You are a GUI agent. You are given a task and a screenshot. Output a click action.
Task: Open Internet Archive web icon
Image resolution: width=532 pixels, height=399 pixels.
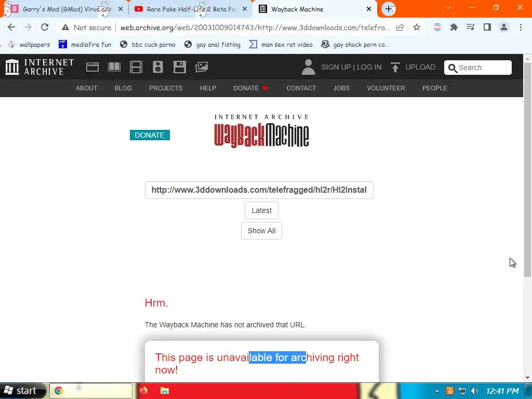92,67
